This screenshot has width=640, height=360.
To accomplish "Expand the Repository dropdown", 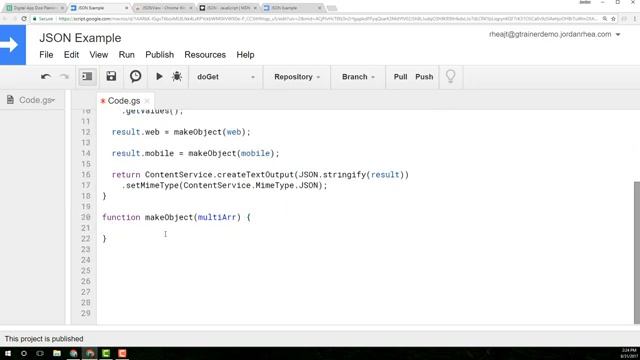I will coord(297,77).
